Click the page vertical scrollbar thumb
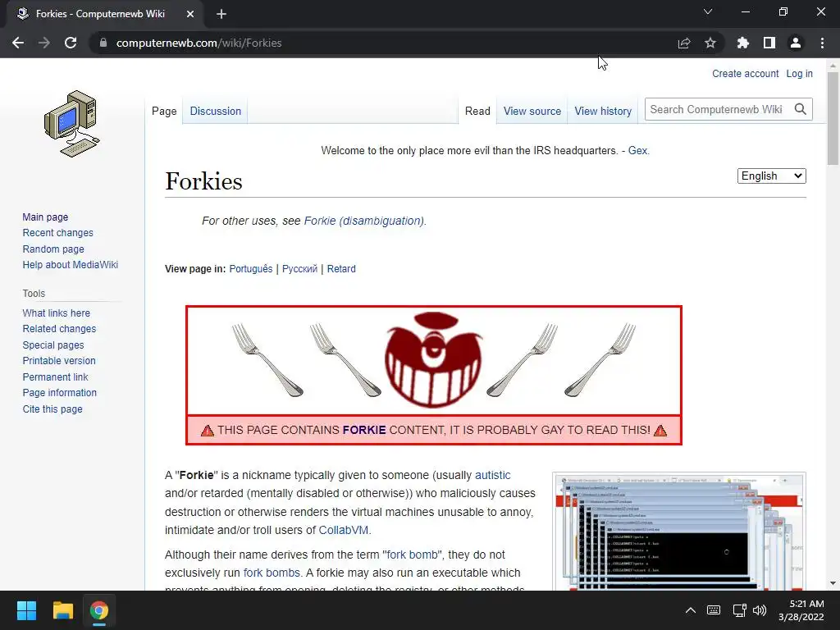 833,118
